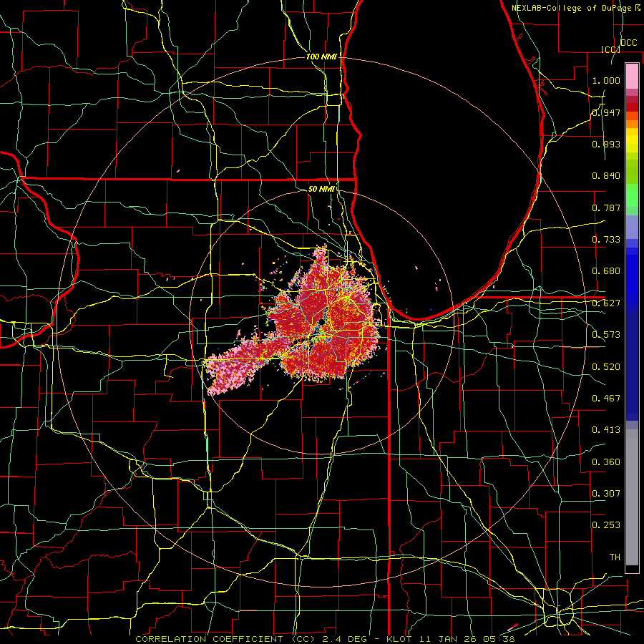Image resolution: width=644 pixels, height=644 pixels.
Task: Select the 0.893 scale value
Action: point(606,144)
